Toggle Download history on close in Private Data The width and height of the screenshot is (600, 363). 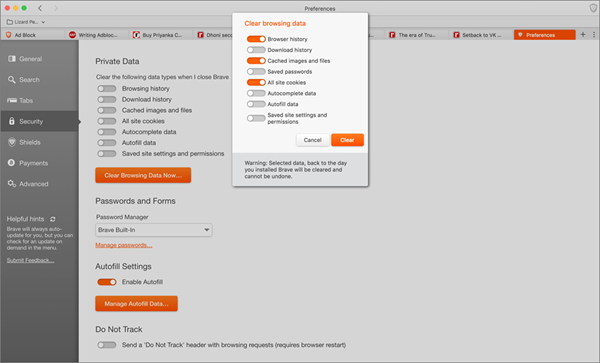pos(106,99)
